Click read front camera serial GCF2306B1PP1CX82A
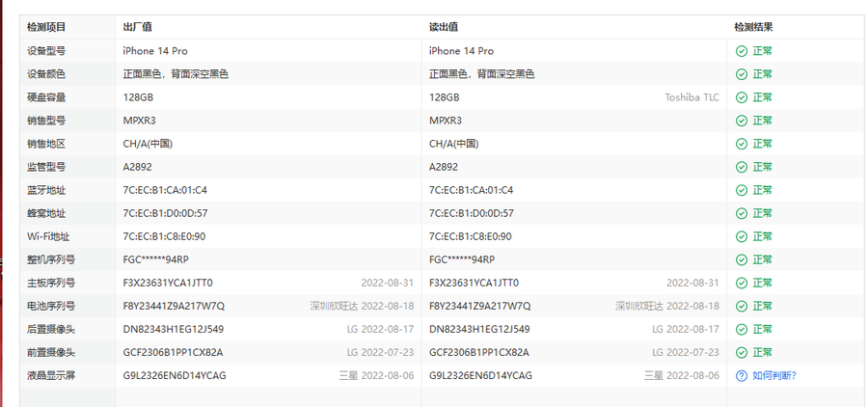Screen dimensions: 868x407 479,353
